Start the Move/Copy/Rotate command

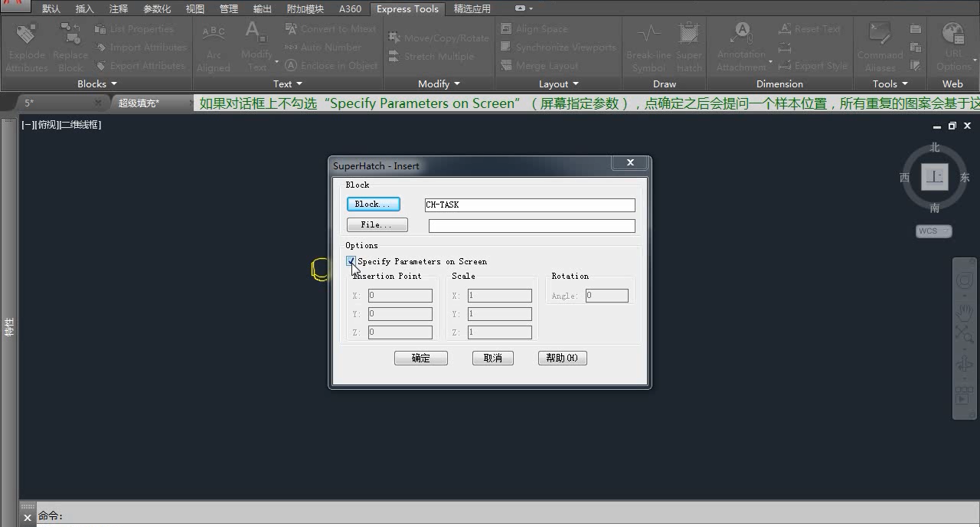[x=438, y=38]
